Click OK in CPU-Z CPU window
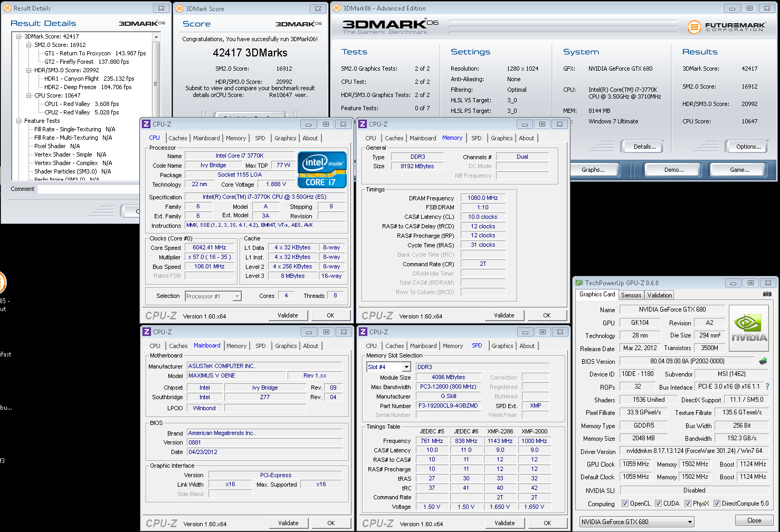 click(x=330, y=315)
